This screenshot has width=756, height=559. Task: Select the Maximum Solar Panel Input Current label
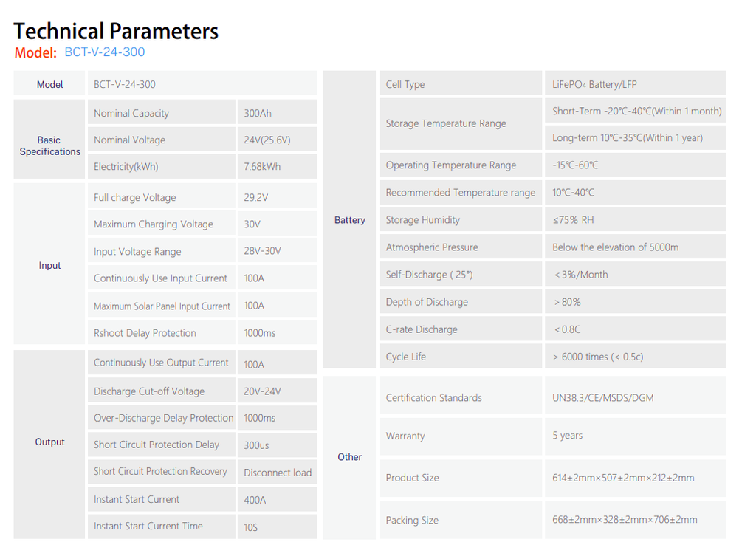(x=162, y=306)
